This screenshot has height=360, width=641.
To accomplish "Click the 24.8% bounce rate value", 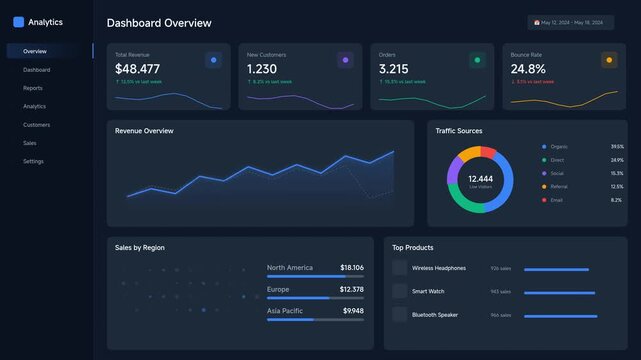I will (x=528, y=69).
